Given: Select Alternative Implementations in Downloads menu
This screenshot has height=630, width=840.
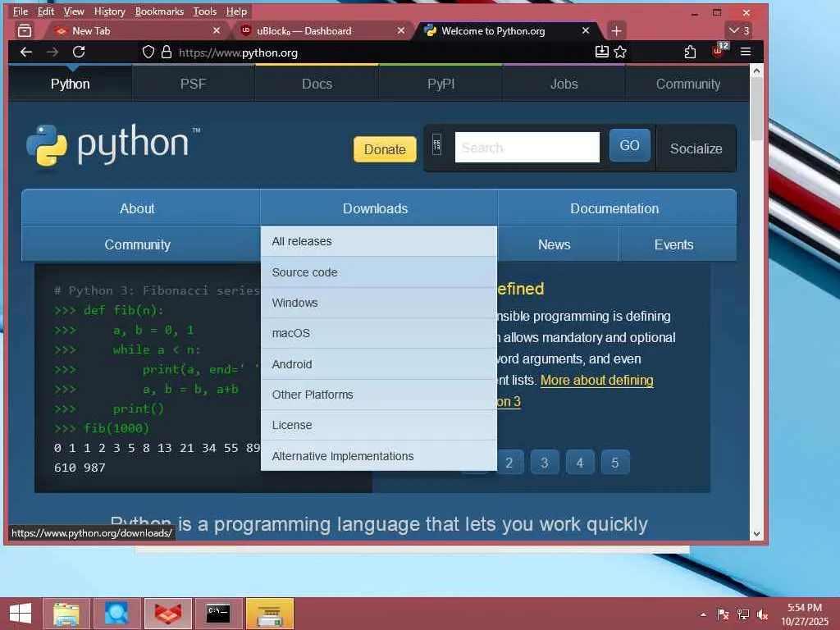Looking at the screenshot, I should click(379, 456).
